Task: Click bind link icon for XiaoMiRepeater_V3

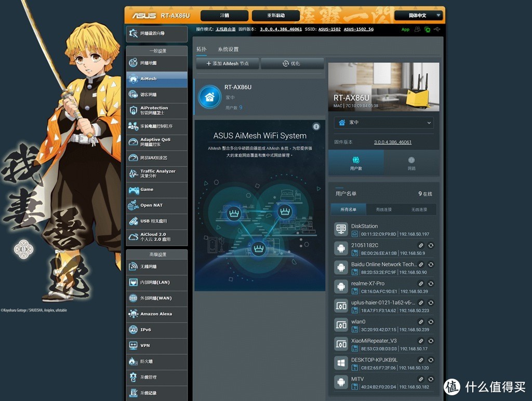Action: (421, 341)
